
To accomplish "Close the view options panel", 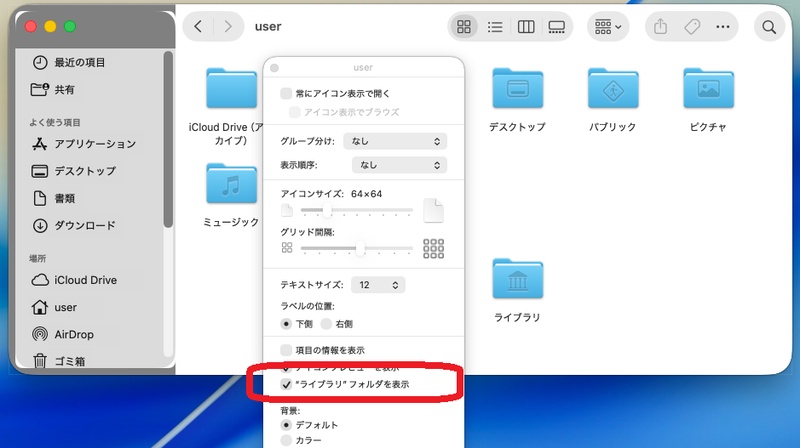I will [x=274, y=68].
